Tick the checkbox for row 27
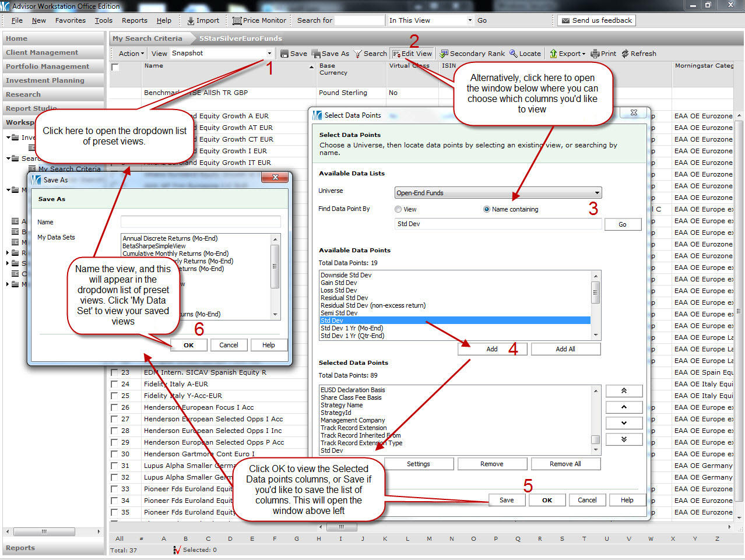This screenshot has width=745, height=560. click(115, 419)
